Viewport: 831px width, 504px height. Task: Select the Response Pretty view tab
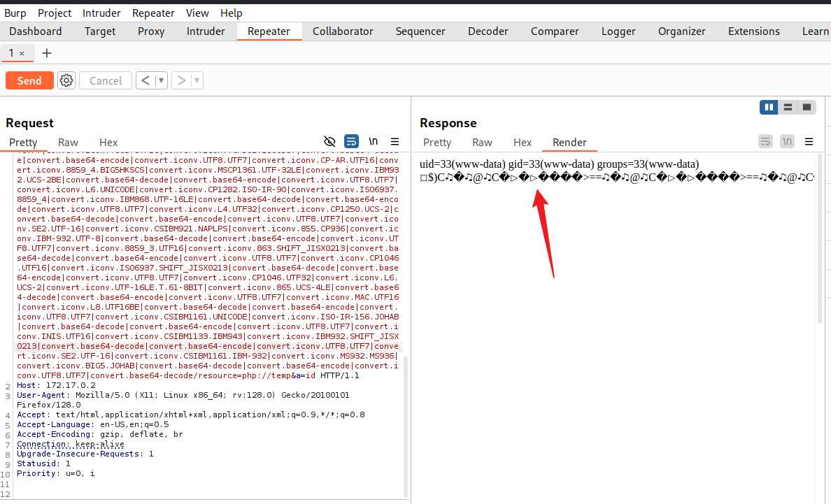tap(437, 143)
